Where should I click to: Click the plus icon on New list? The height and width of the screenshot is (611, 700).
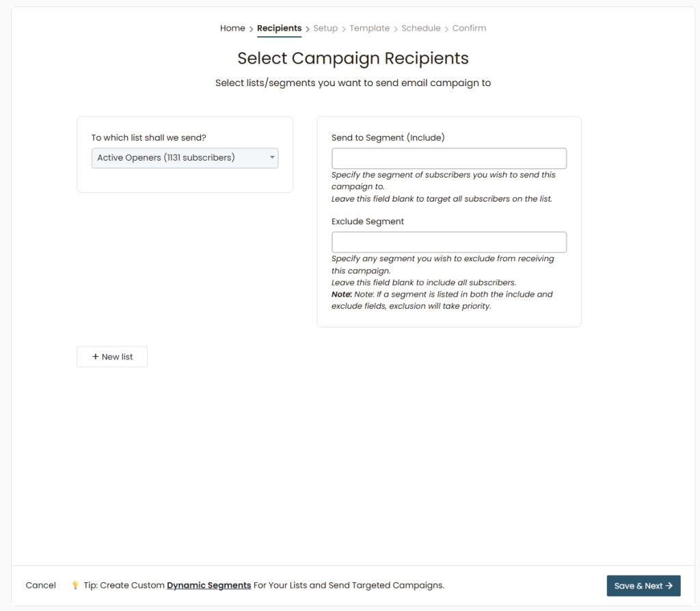[x=96, y=357]
